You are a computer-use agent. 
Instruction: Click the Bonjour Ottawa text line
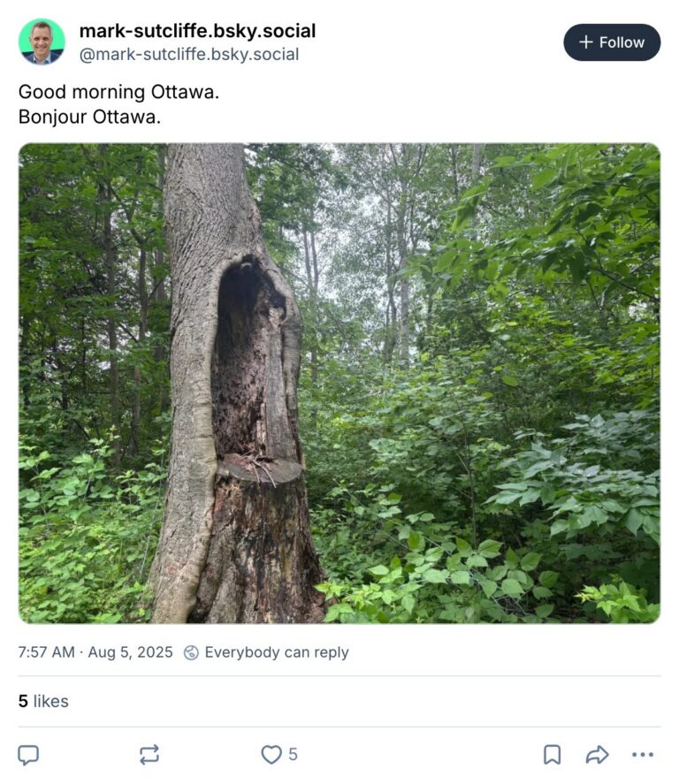coord(89,117)
